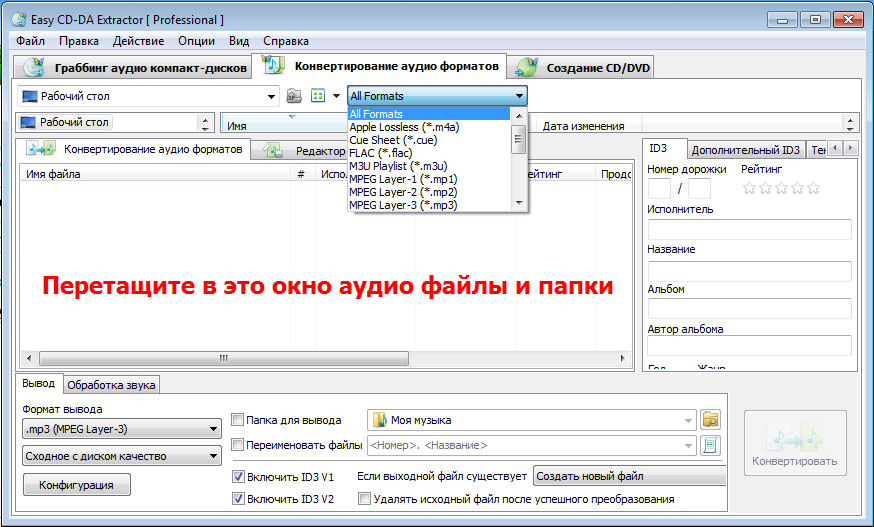Toggle Удалять исходный файл после преобразования

(364, 499)
